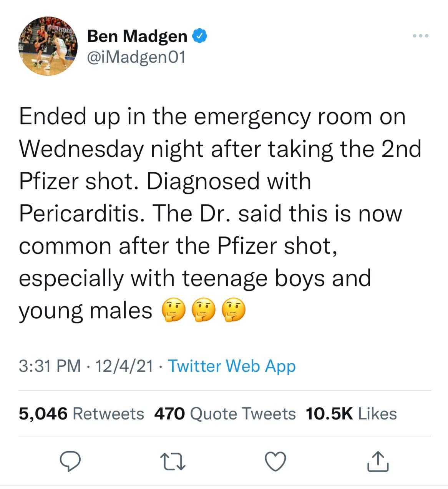Like the tweet with the heart icon
This screenshot has height=489, width=448.
tap(276, 462)
